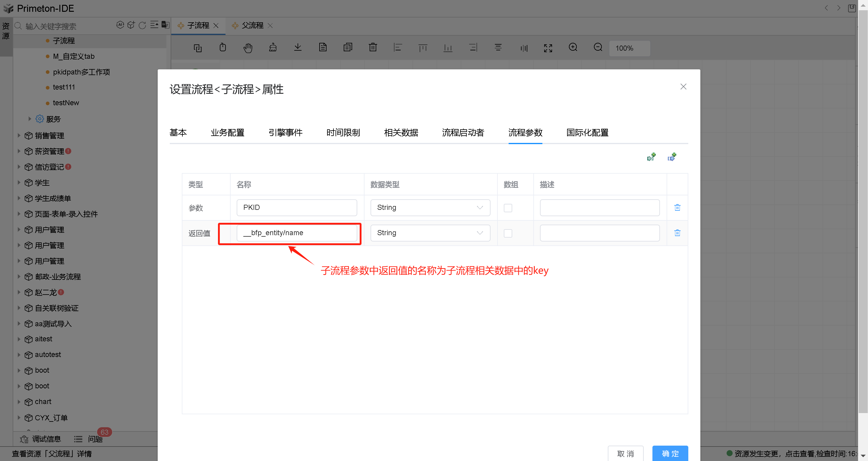The height and width of the screenshot is (461, 868).
Task: Click the description field in PKID row
Action: click(599, 207)
